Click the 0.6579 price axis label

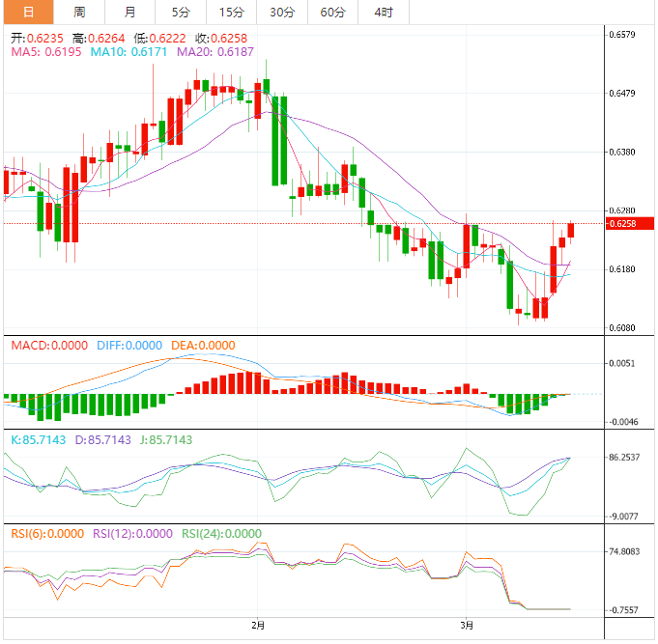622,35
